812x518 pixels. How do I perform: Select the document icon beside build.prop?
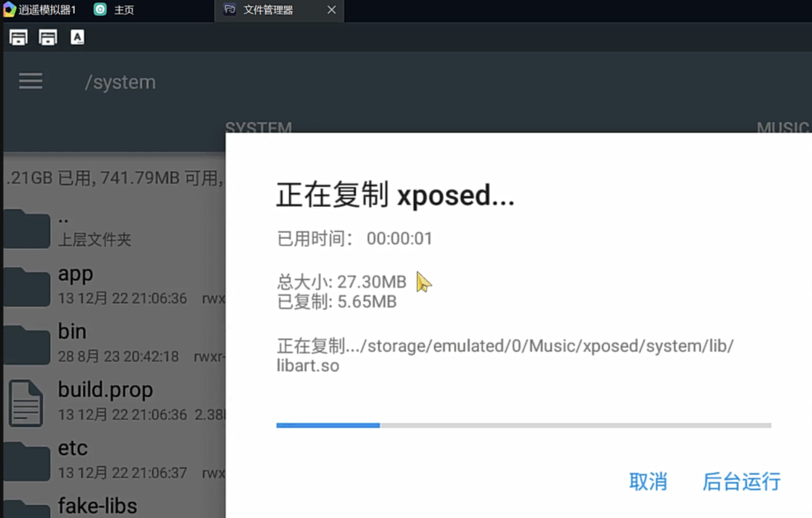(x=25, y=403)
